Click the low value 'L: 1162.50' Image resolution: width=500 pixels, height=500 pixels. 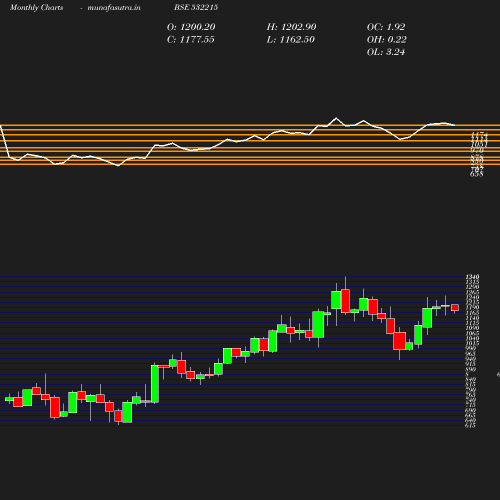291,39
